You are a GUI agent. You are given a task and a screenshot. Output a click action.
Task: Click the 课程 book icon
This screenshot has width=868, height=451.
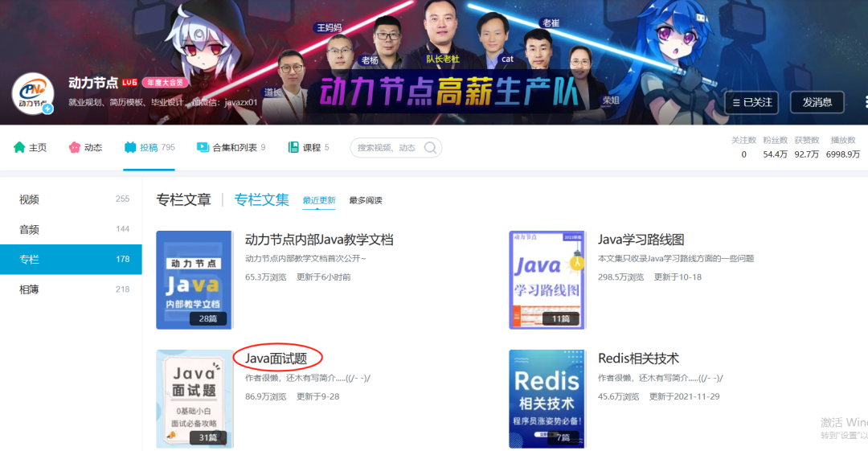293,148
